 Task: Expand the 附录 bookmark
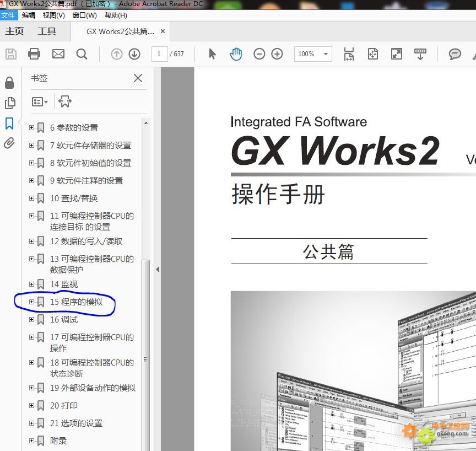[x=31, y=441]
